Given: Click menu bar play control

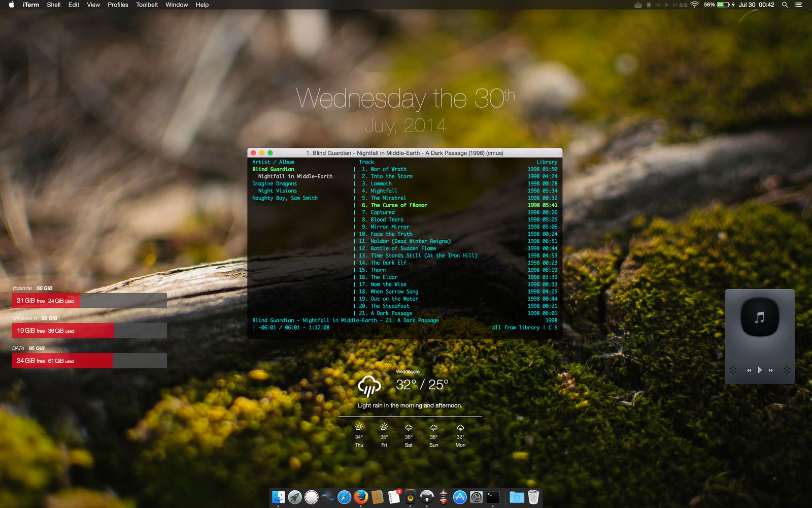Looking at the screenshot, I should pos(666,5).
